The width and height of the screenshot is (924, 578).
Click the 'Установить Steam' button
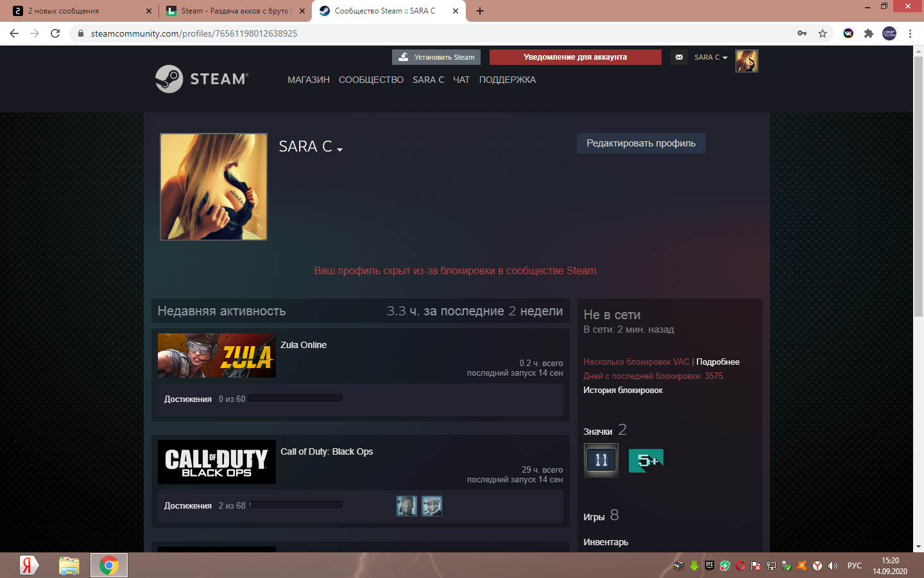tap(436, 57)
